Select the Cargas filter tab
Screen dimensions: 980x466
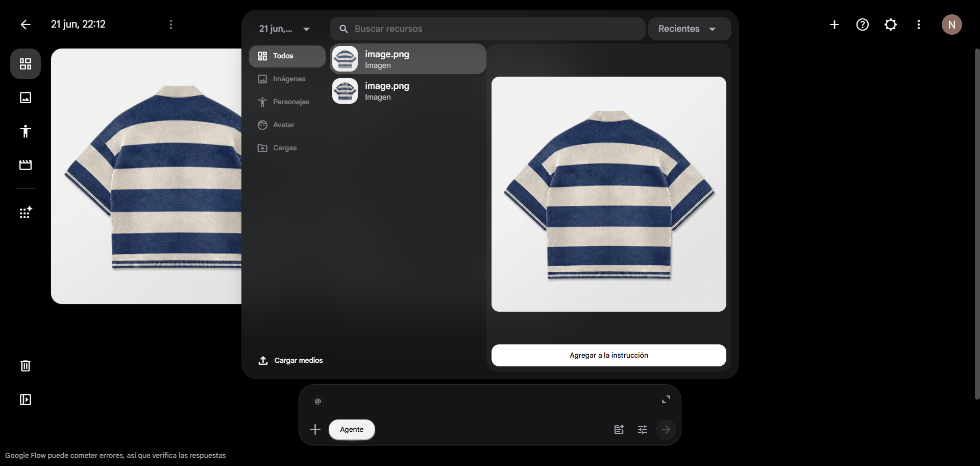coord(287,148)
